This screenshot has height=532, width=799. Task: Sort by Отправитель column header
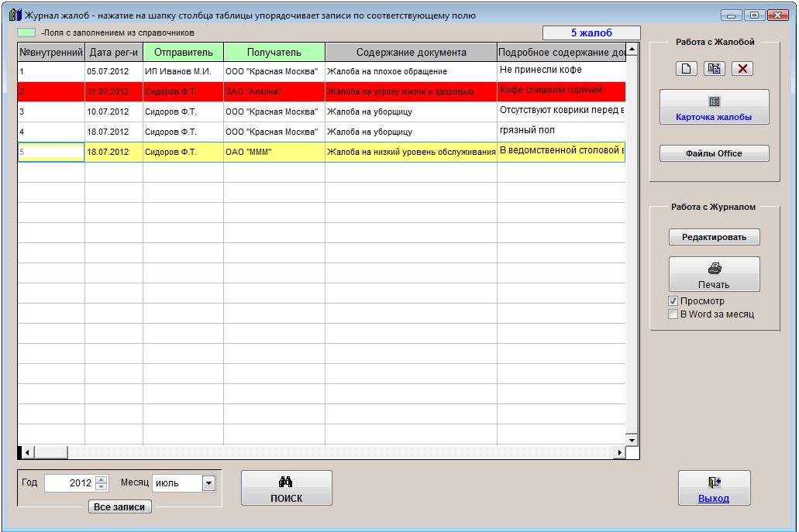tap(184, 53)
